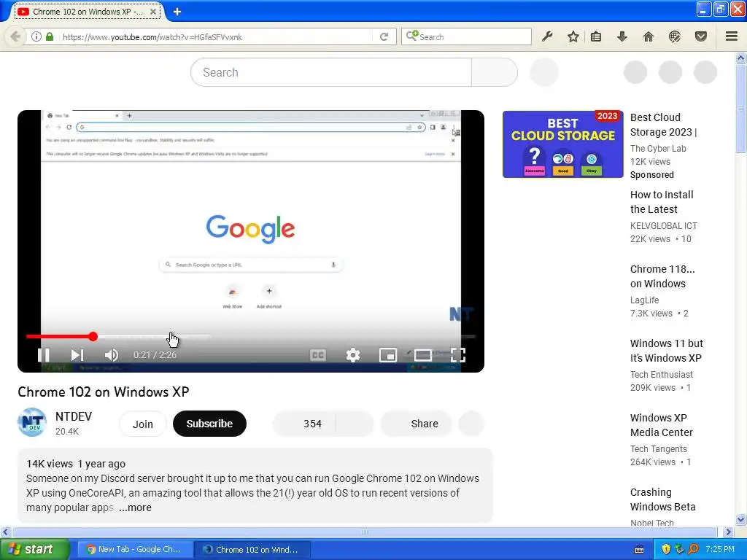This screenshot has height=560, width=747.
Task: Open Crashing Windows Beta video
Action: 662,499
